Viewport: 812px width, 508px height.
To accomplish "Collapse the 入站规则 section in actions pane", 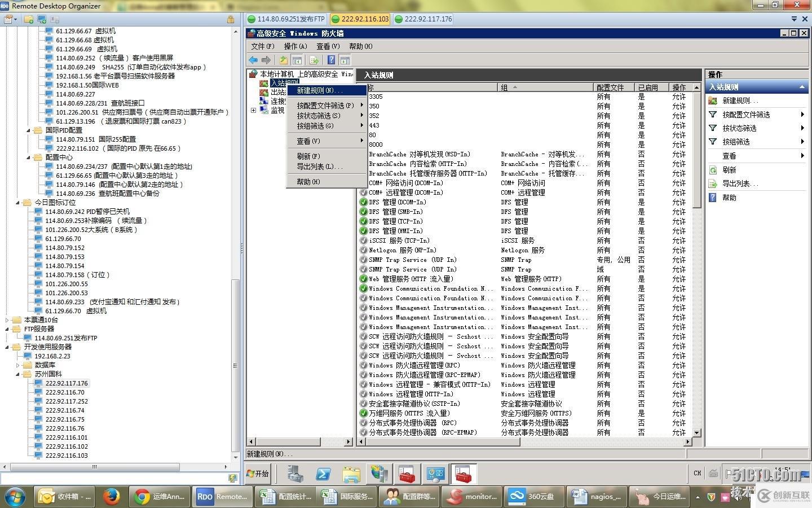I will point(801,87).
